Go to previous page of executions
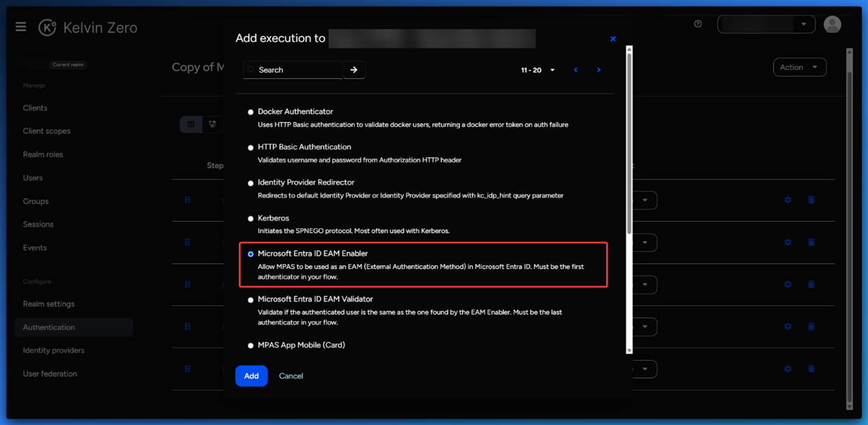The height and width of the screenshot is (425, 868). click(x=575, y=70)
